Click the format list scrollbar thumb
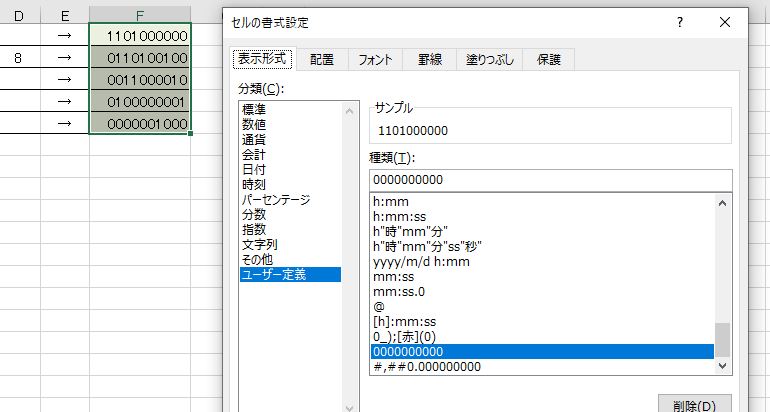 (722, 339)
